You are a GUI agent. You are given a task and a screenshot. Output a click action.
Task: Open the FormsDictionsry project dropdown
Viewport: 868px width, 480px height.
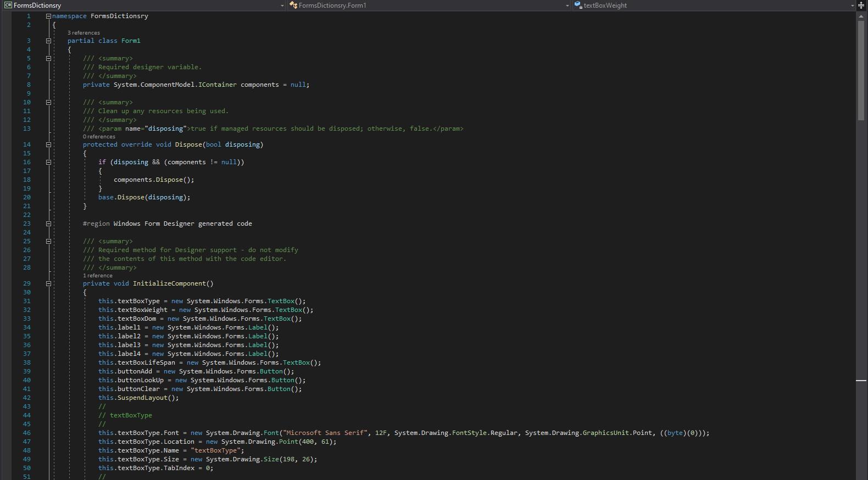coord(282,5)
